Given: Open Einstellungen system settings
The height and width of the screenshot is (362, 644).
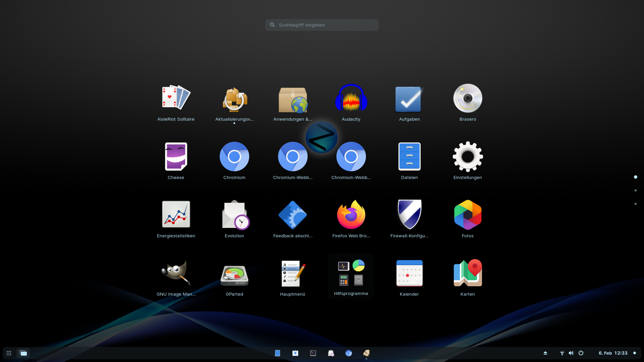Looking at the screenshot, I should pyautogui.click(x=468, y=157).
